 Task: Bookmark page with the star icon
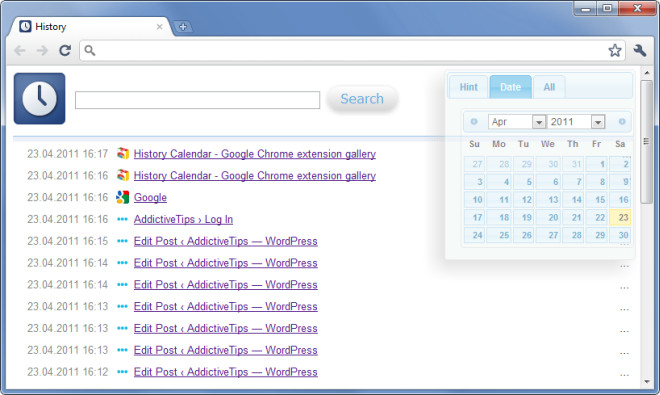click(x=615, y=51)
